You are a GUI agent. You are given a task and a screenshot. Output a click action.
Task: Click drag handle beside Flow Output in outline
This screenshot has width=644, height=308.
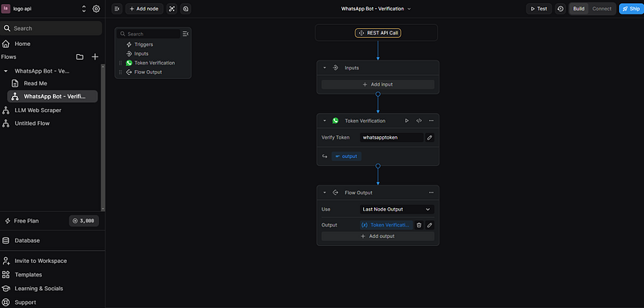pos(120,73)
